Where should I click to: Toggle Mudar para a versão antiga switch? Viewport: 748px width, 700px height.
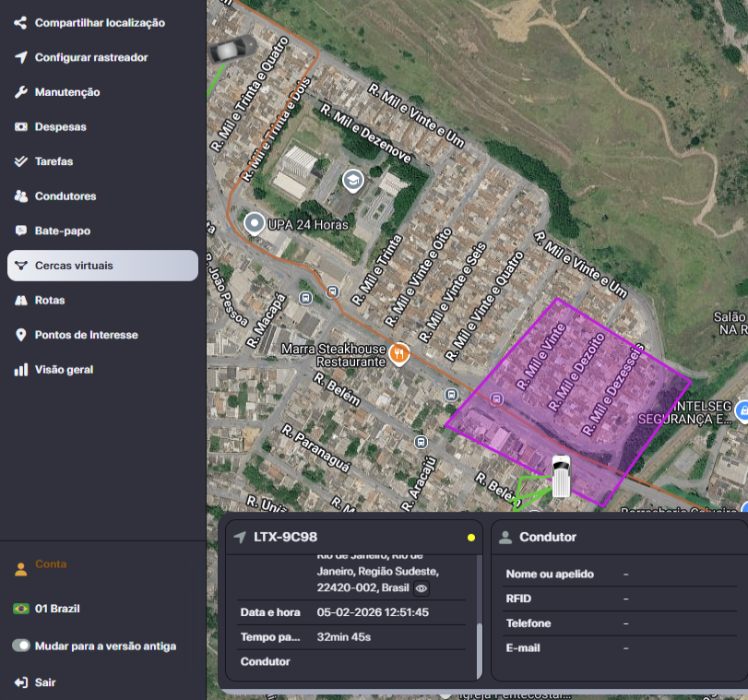click(x=21, y=646)
